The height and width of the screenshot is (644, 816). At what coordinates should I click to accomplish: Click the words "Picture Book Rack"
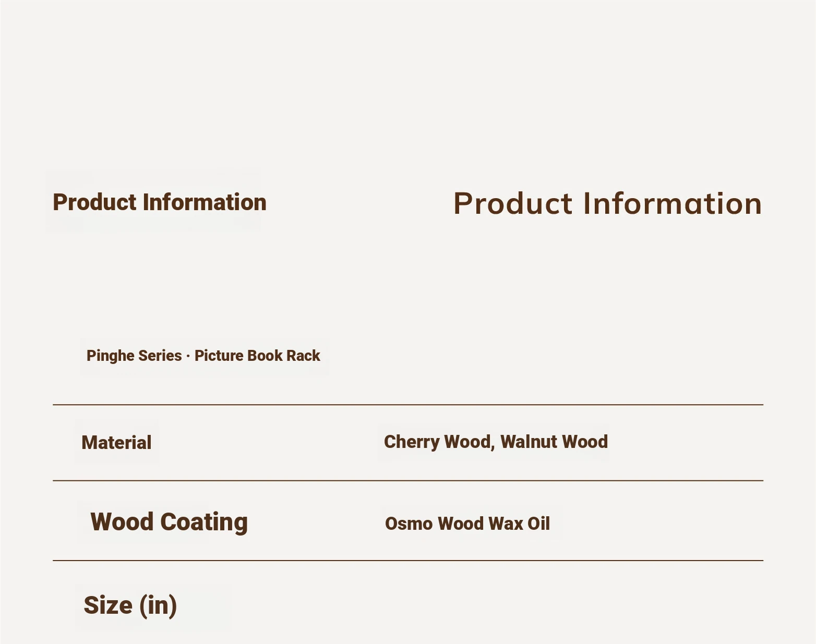[257, 356]
